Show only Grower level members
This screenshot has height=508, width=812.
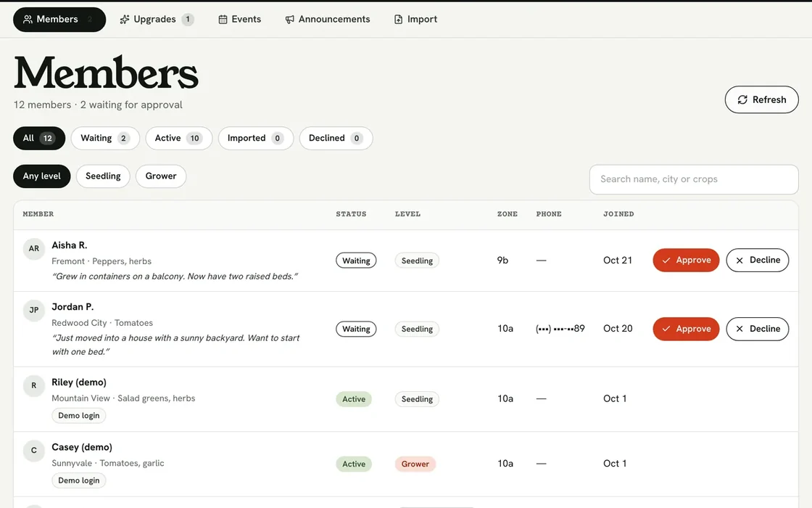coord(161,176)
